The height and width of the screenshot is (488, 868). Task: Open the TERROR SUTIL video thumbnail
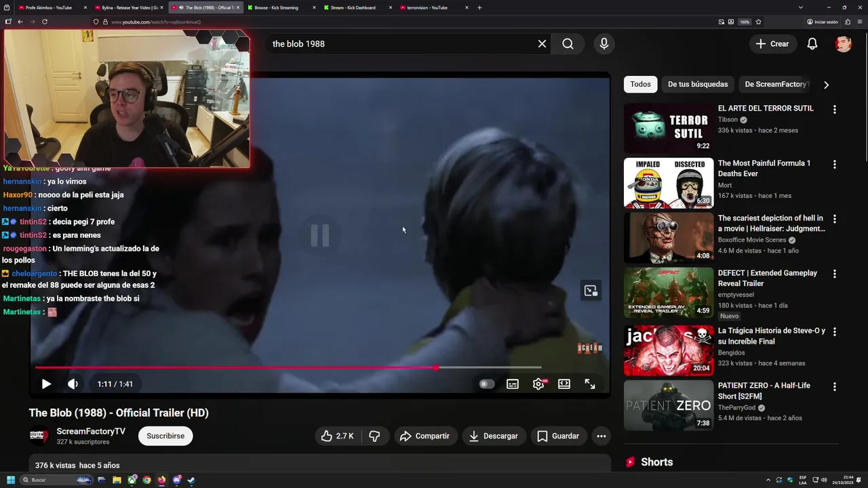(669, 128)
